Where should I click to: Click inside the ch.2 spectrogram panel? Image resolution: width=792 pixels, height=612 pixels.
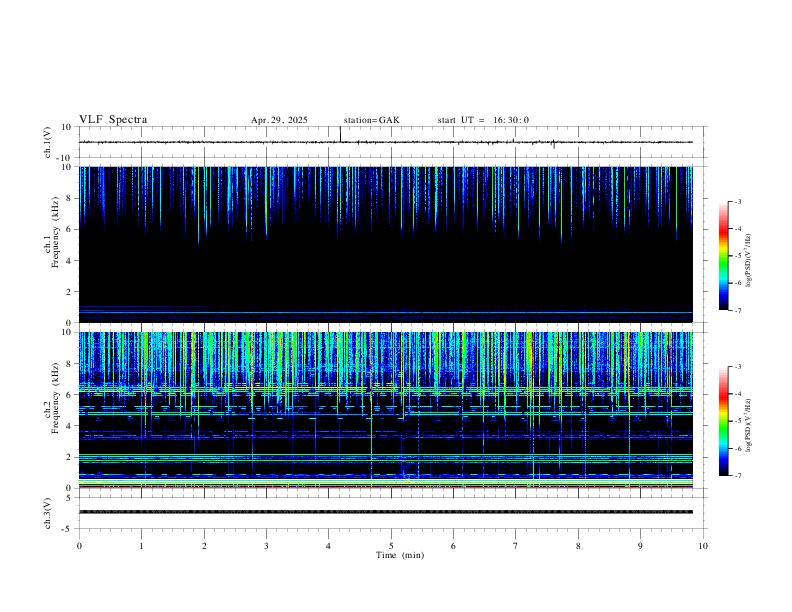pos(386,410)
